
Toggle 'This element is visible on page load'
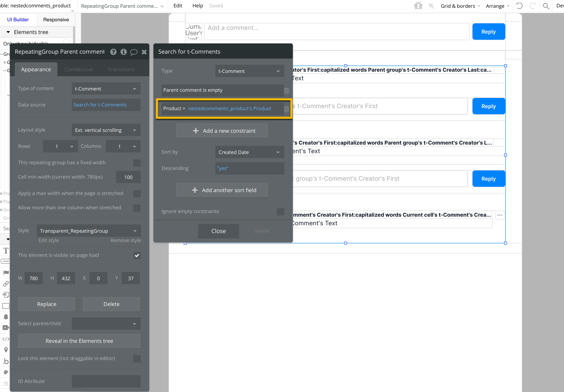[137, 256]
